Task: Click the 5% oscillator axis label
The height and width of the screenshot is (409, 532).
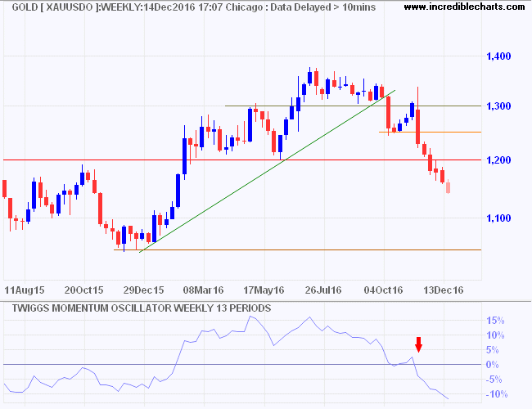Action: click(x=492, y=350)
